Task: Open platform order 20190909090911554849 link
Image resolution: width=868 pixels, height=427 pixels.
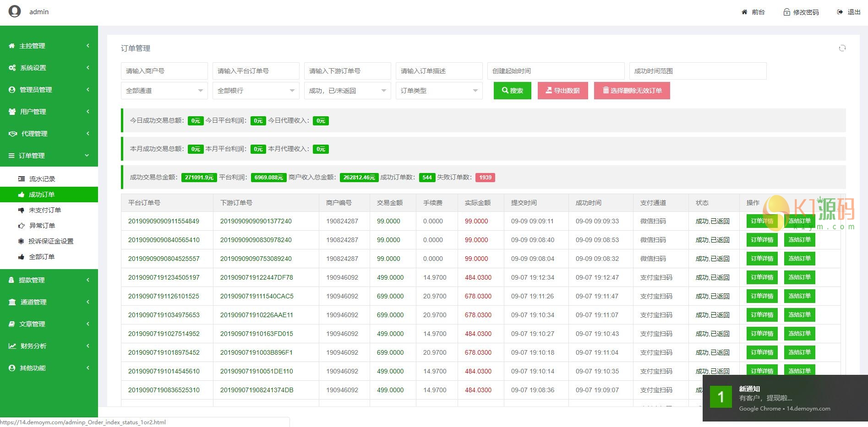Action: click(x=164, y=221)
